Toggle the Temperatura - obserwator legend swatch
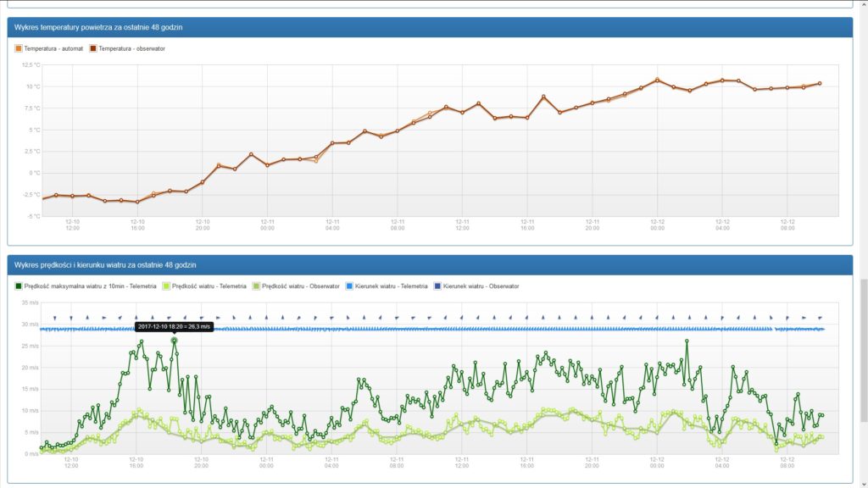The width and height of the screenshot is (868, 488). click(93, 48)
